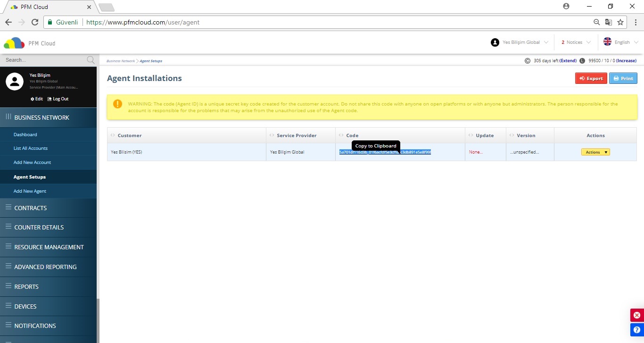Expand the REPORTS sidebar section
Viewport: 644px width, 343px height.
point(48,286)
